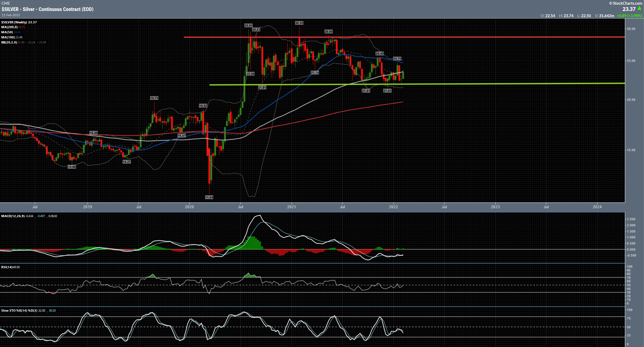Screen dimensions: 644x347
Task: Click the 2023 marker on the time axis
Action: (495, 207)
